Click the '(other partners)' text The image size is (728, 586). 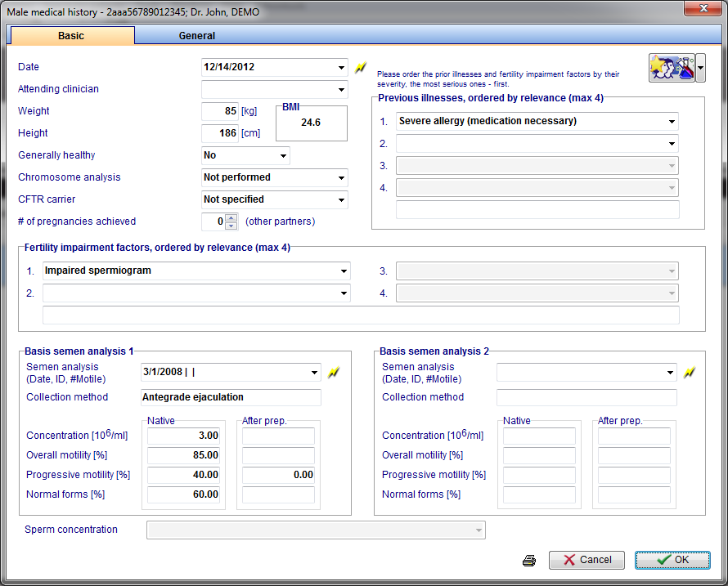tap(280, 221)
